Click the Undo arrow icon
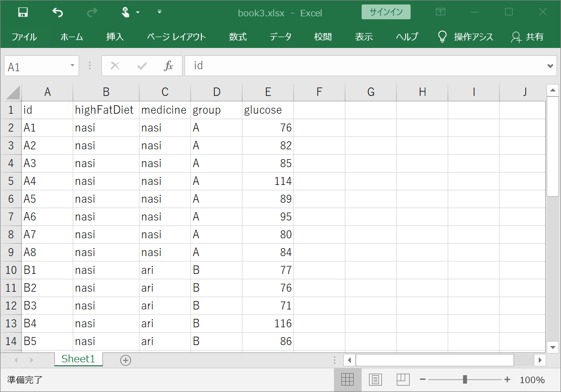 (57, 12)
